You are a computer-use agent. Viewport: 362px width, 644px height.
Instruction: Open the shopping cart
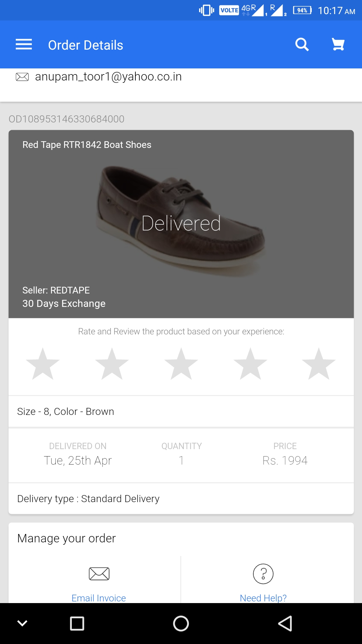[x=338, y=44]
